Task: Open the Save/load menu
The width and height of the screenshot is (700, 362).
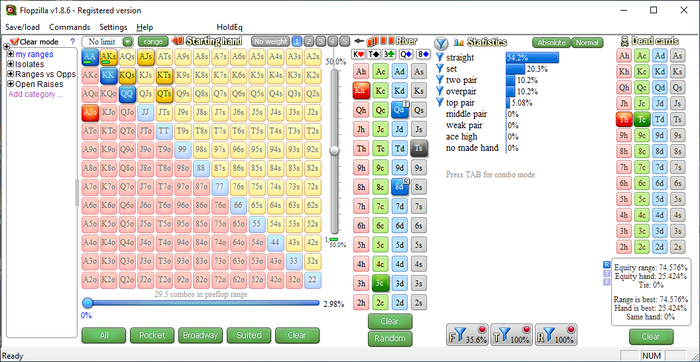Action: [x=22, y=27]
